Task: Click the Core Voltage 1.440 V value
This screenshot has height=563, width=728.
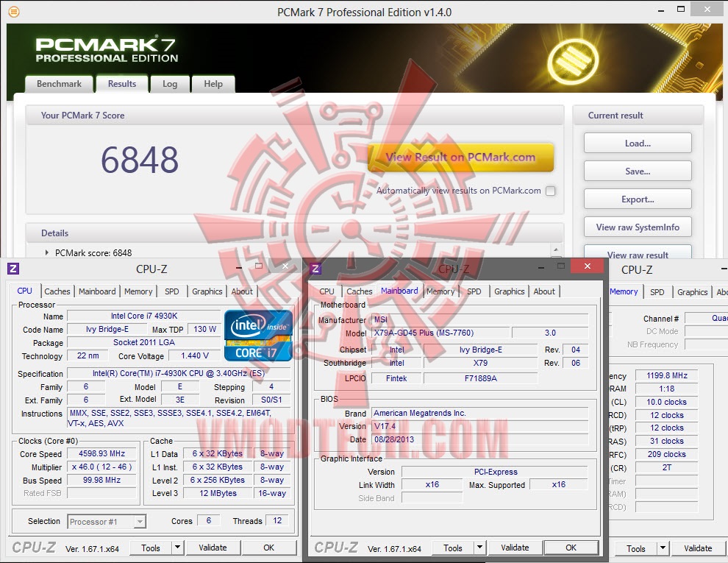Action: point(195,355)
